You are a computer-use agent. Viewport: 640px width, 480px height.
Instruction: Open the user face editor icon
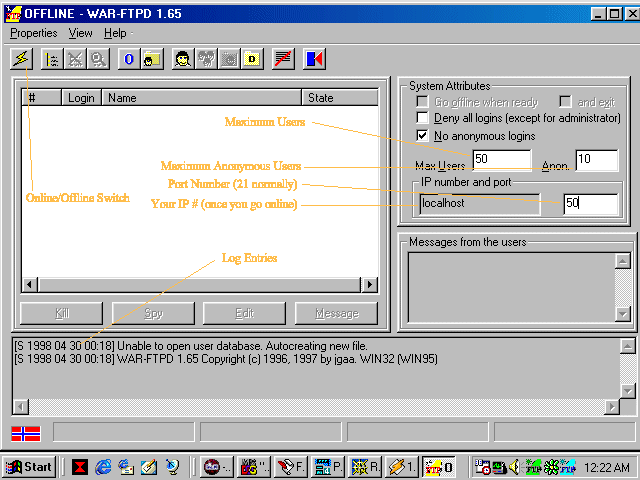(183, 59)
